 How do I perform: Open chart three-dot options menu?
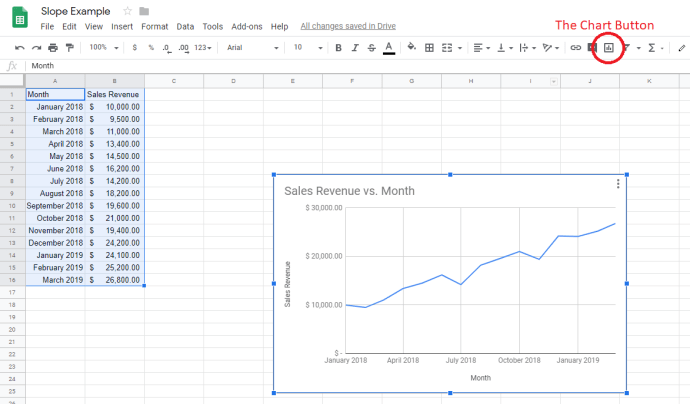click(x=618, y=183)
